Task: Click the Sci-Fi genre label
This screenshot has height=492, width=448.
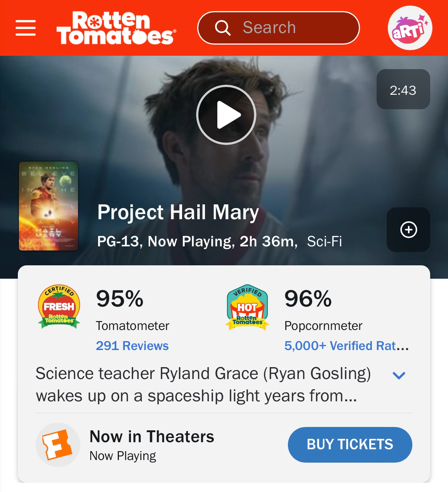Action: pos(324,242)
